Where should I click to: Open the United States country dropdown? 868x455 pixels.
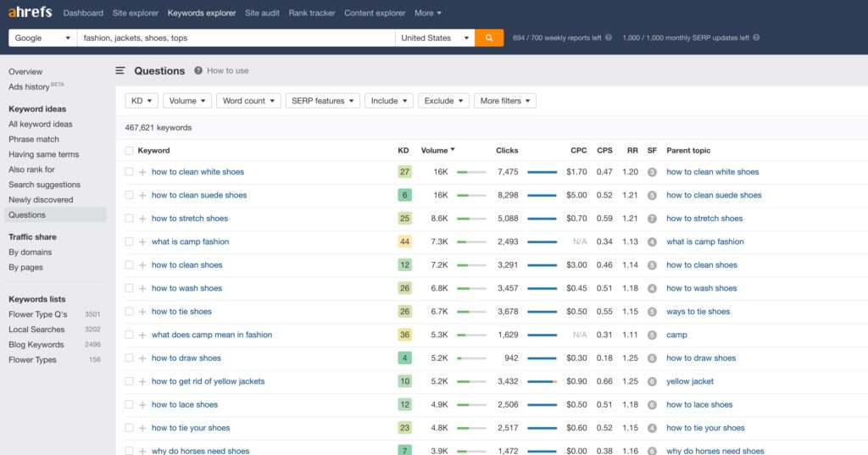point(435,37)
